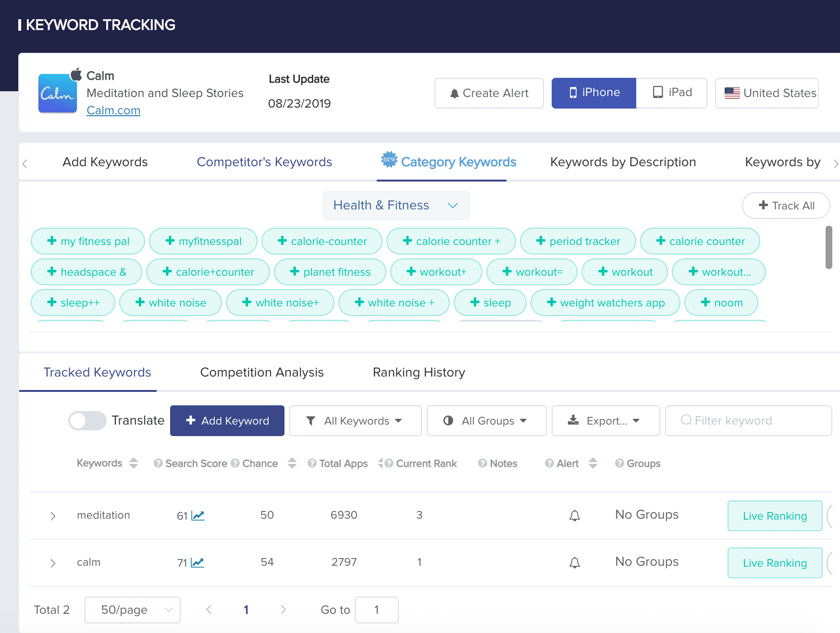Toggle the Translate switch
Screen dimensions: 840x633
click(87, 421)
